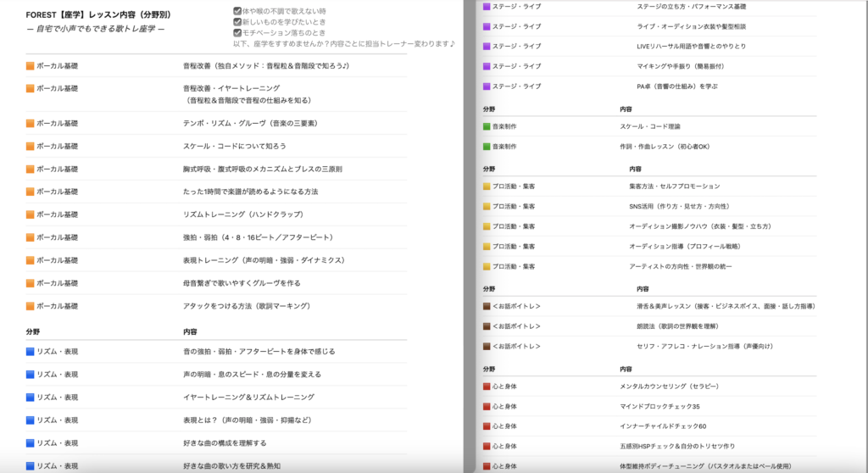Click the blue icon beside the 好きな曲の構成を理解する row
This screenshot has width=868, height=473.
[31, 442]
